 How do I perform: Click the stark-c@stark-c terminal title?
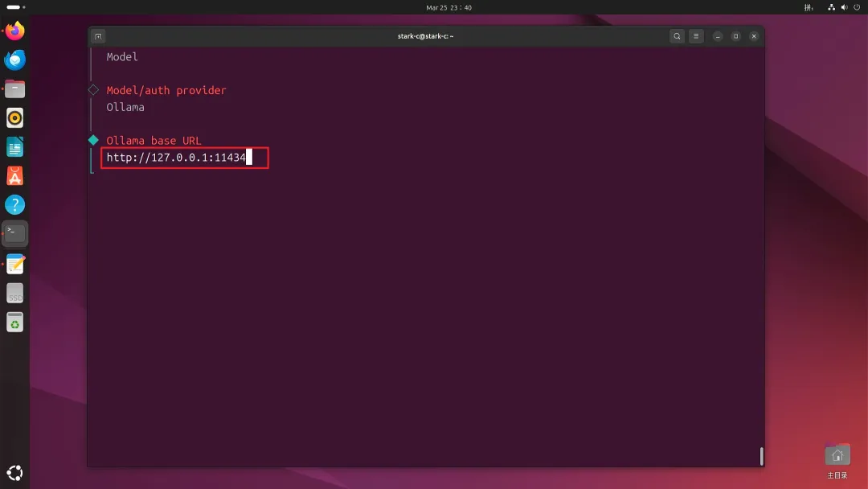425,36
